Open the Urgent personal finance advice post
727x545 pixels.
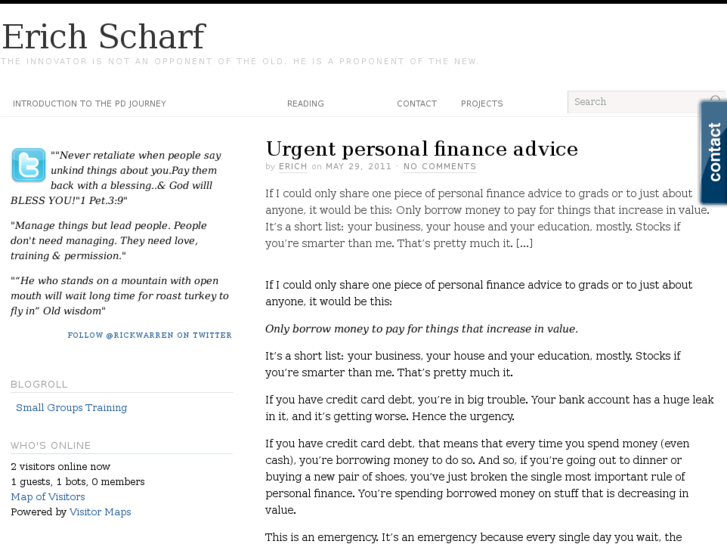tap(422, 149)
